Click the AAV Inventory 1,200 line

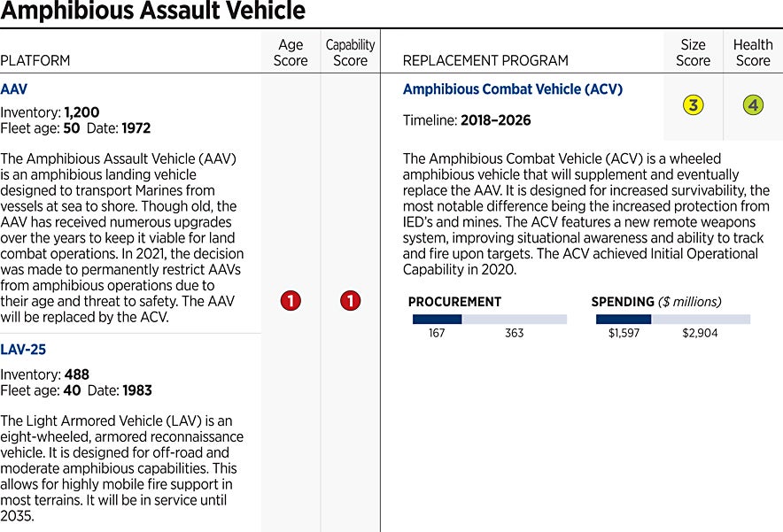(50, 112)
